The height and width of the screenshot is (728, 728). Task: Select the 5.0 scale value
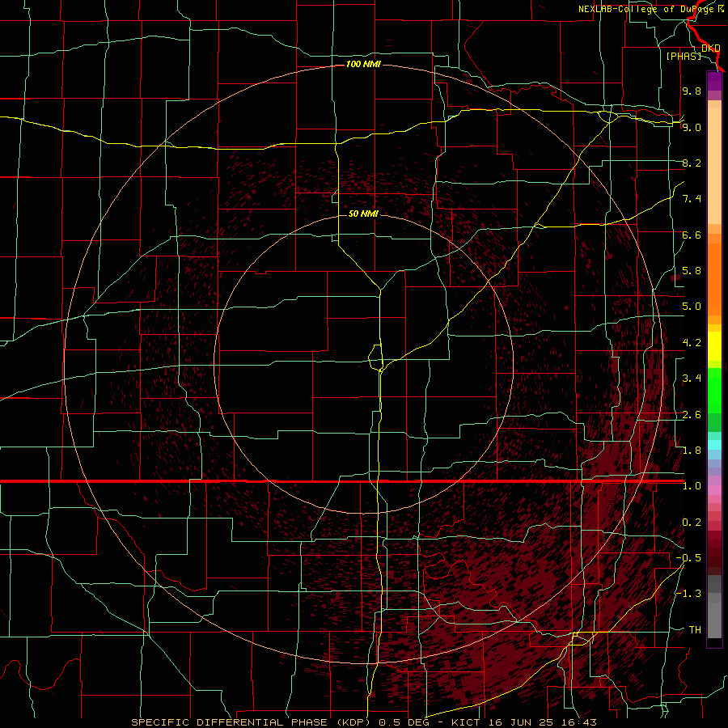coord(692,307)
